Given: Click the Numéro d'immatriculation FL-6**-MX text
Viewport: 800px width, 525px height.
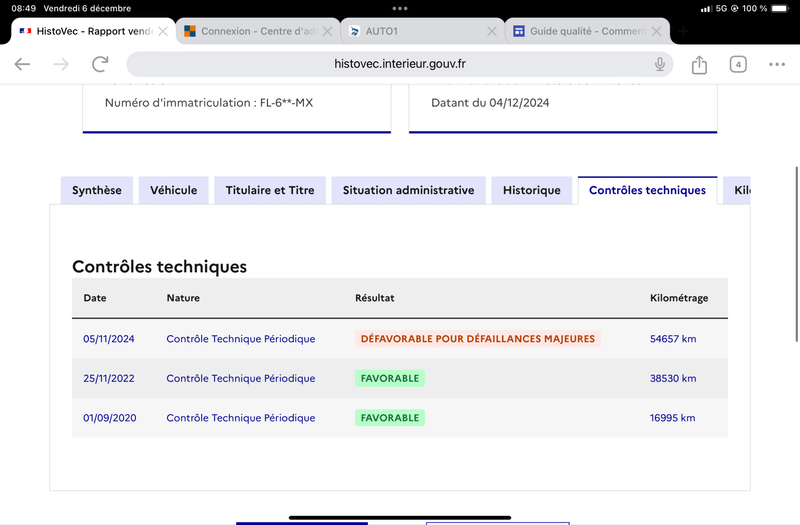Looking at the screenshot, I should click(x=209, y=103).
